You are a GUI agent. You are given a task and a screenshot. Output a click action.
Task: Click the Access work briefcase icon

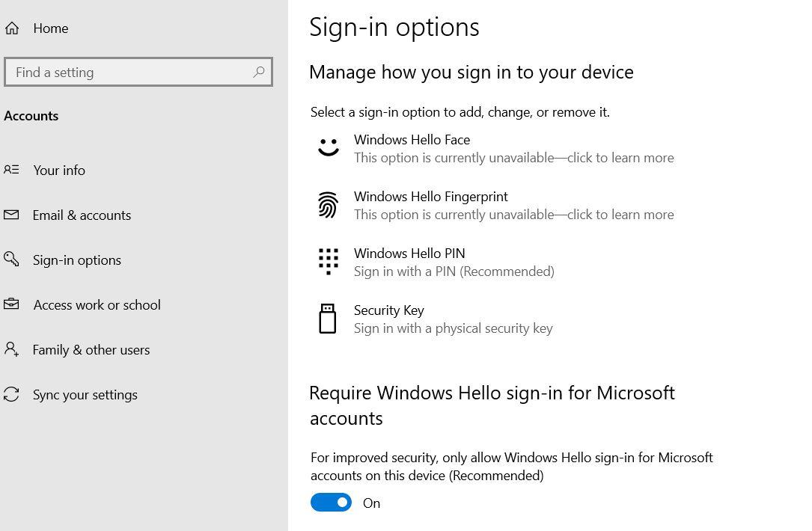(x=11, y=304)
